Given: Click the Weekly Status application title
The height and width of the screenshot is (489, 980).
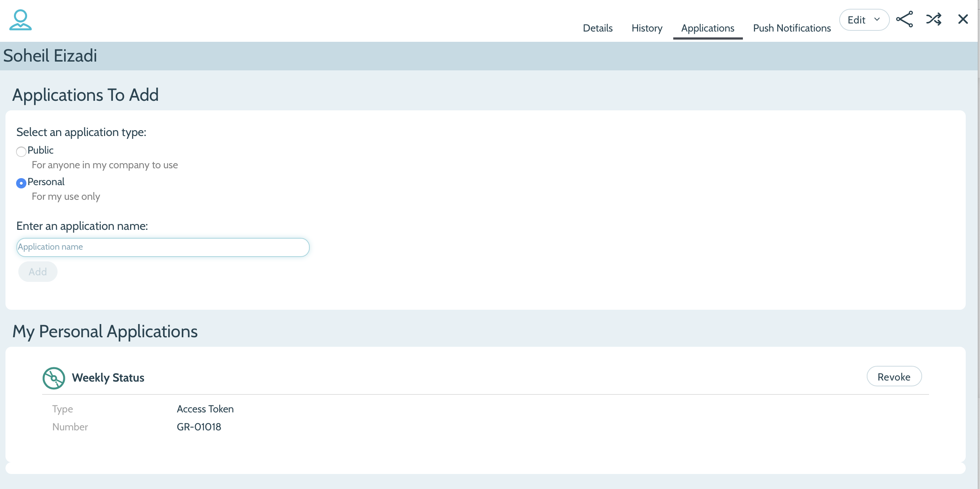Looking at the screenshot, I should (x=108, y=378).
